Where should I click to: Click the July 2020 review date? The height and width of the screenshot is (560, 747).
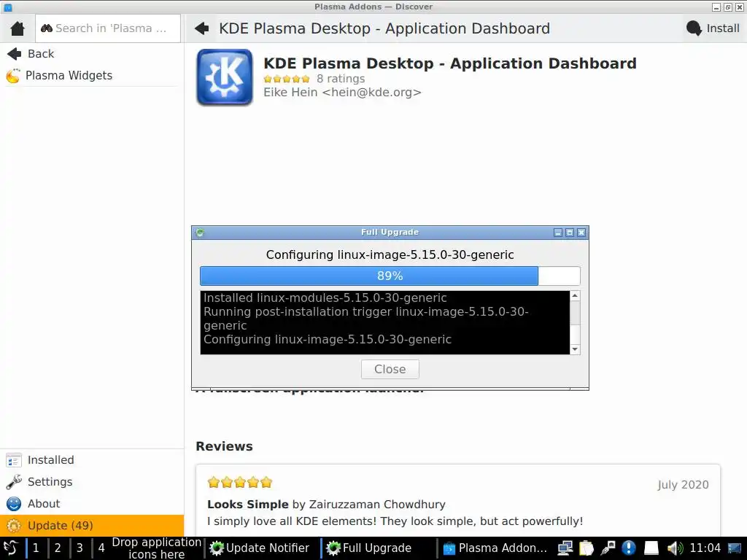click(683, 485)
